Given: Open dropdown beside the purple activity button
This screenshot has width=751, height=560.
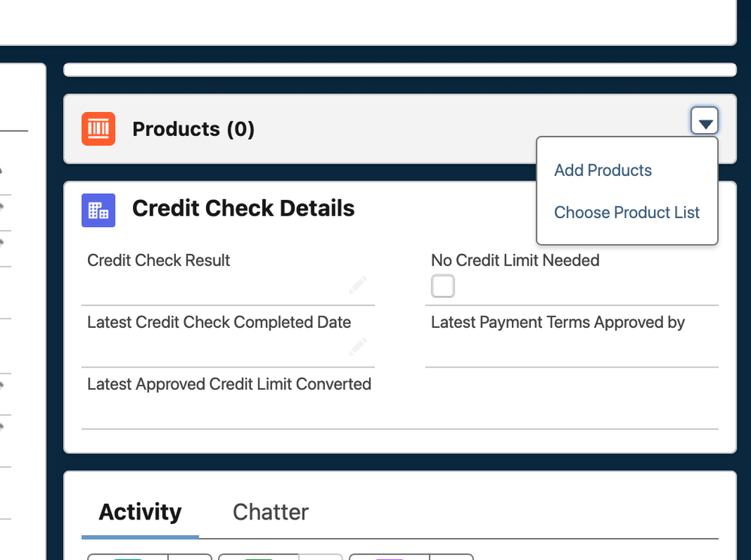Looking at the screenshot, I should coord(452,557).
